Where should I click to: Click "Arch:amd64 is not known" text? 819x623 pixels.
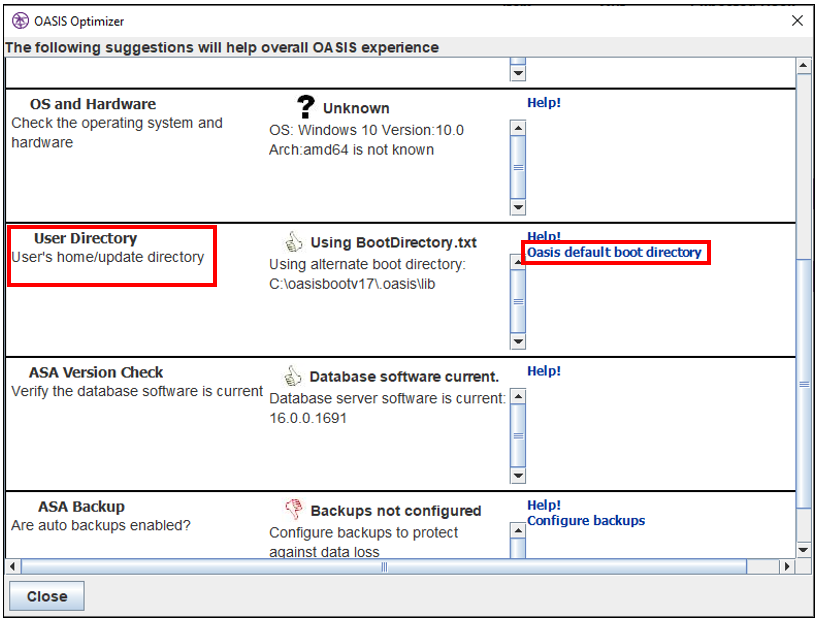pos(352,150)
